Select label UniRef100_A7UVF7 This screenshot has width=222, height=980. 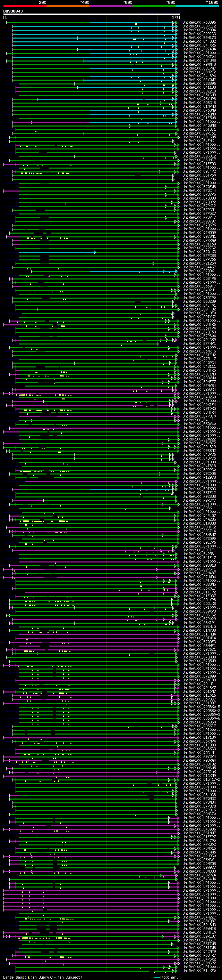point(199,218)
